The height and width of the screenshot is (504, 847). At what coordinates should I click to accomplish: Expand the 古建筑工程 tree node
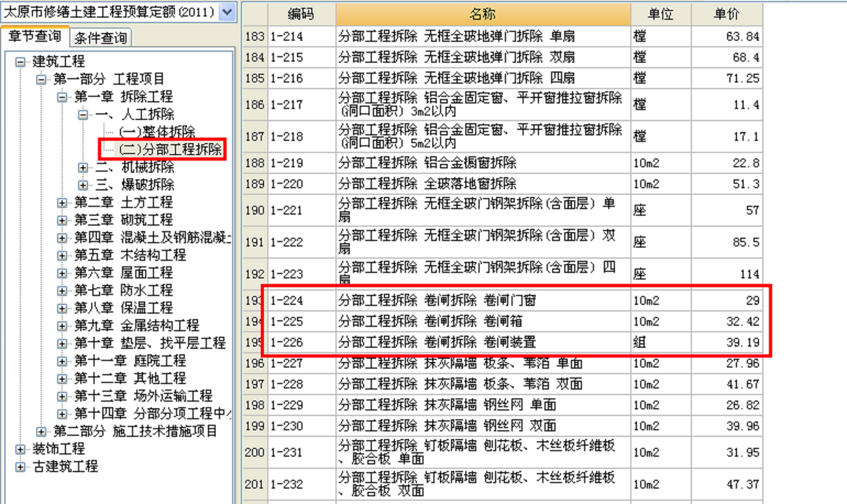(x=20, y=467)
